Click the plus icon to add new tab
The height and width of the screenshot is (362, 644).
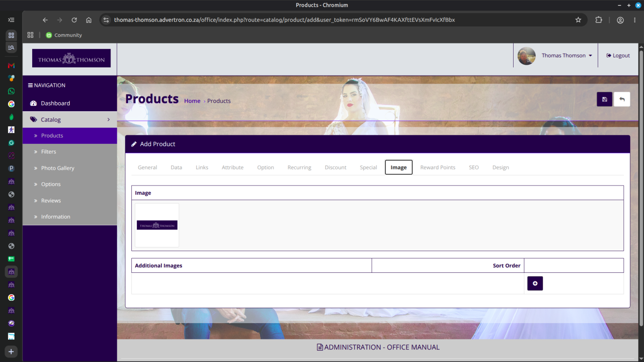[11, 352]
